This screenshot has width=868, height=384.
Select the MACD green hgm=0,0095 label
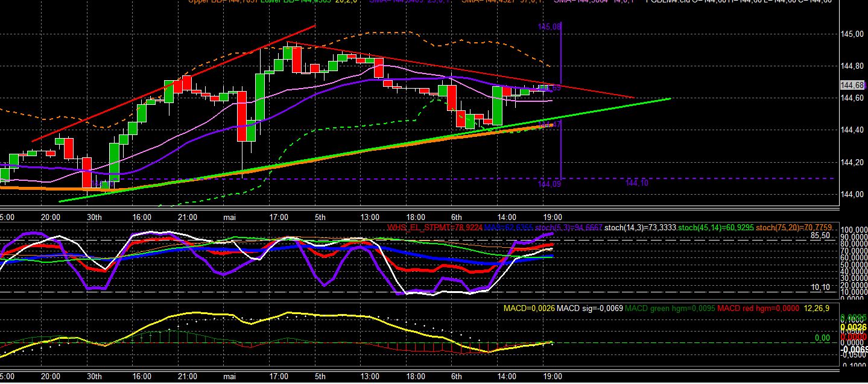click(670, 308)
